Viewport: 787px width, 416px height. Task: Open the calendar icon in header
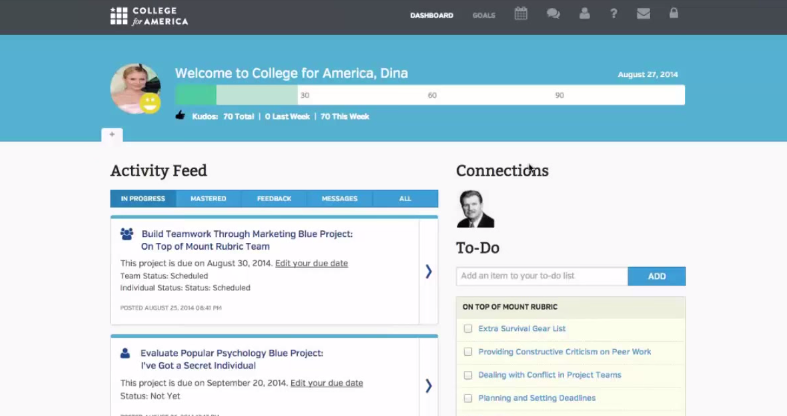(521, 14)
